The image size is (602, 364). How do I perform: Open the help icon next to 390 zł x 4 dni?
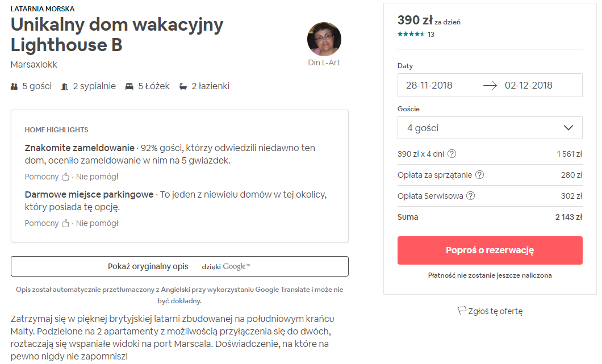click(x=452, y=154)
